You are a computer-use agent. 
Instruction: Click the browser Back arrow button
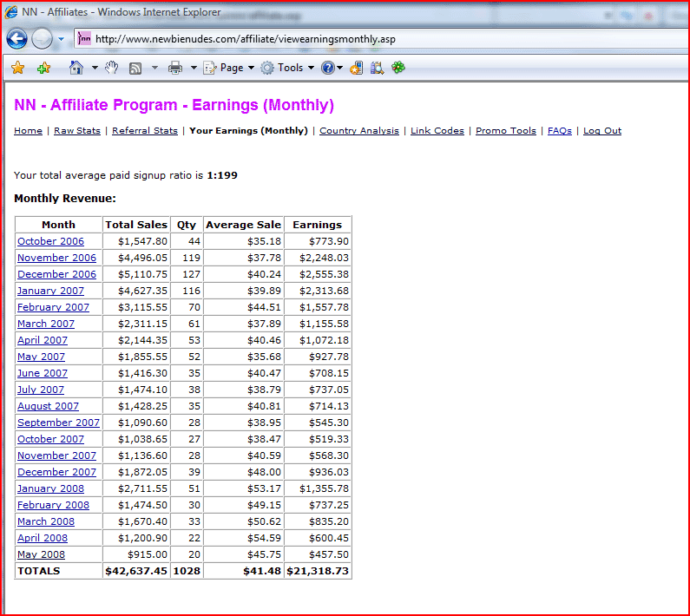pos(16,39)
